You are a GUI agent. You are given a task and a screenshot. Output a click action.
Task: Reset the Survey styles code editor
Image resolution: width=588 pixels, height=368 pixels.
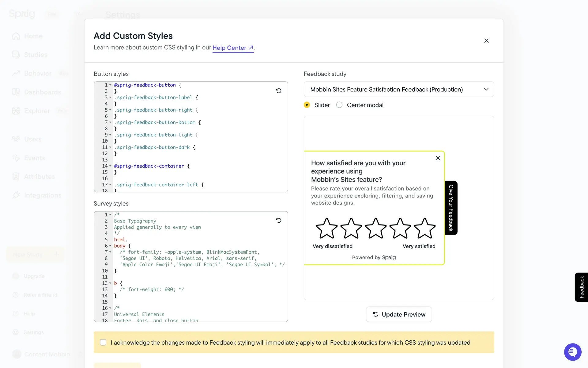pyautogui.click(x=278, y=220)
